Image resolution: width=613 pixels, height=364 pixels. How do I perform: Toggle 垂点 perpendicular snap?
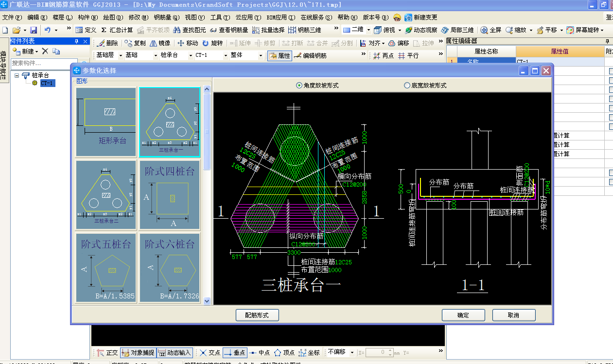tap(235, 353)
